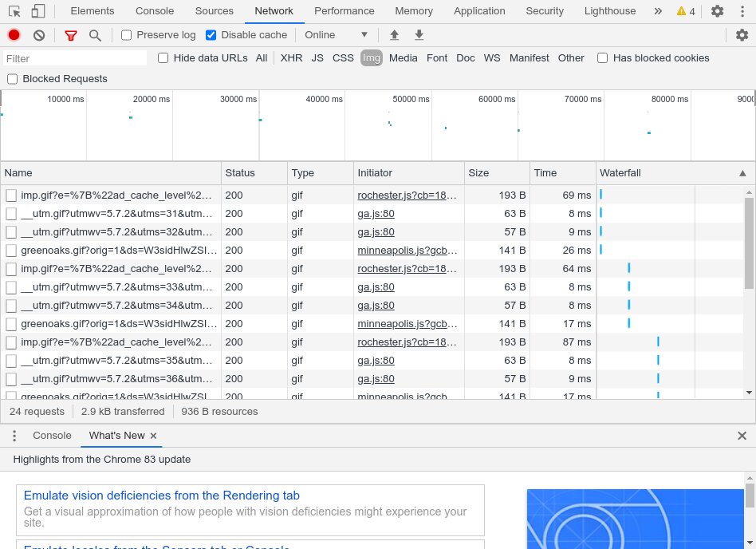Image resolution: width=756 pixels, height=549 pixels.
Task: Toggle Has blocked cookies checkbox
Action: pos(602,58)
